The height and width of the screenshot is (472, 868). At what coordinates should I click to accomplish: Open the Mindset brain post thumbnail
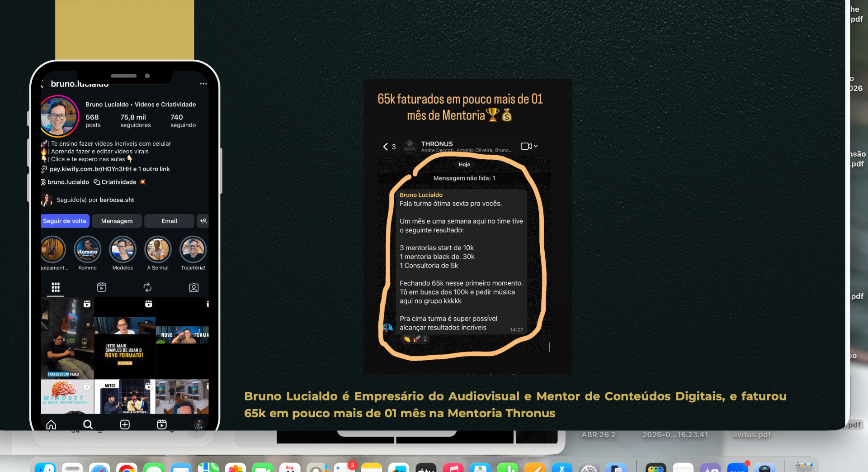coord(67,397)
